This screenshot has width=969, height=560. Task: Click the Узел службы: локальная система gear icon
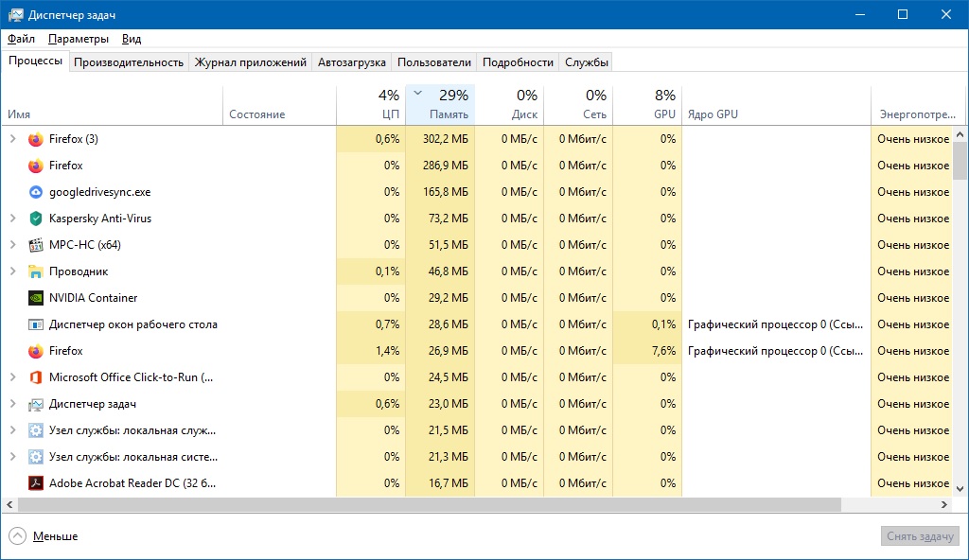click(36, 458)
